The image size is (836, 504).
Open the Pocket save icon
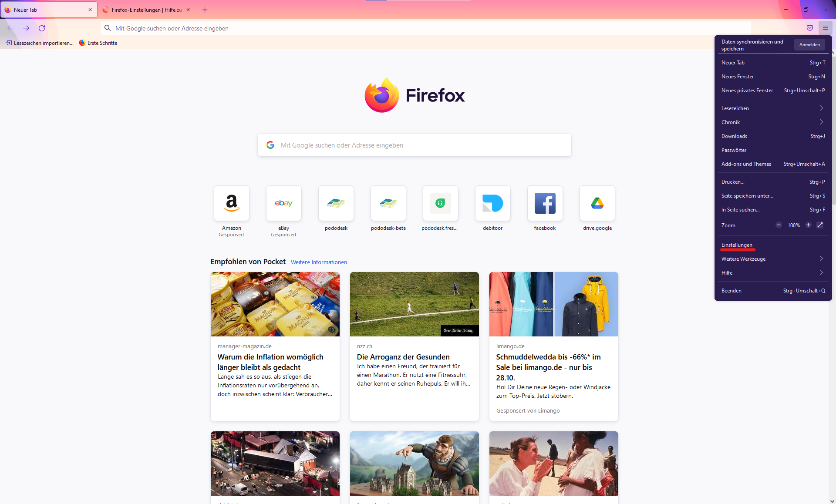coord(810,28)
